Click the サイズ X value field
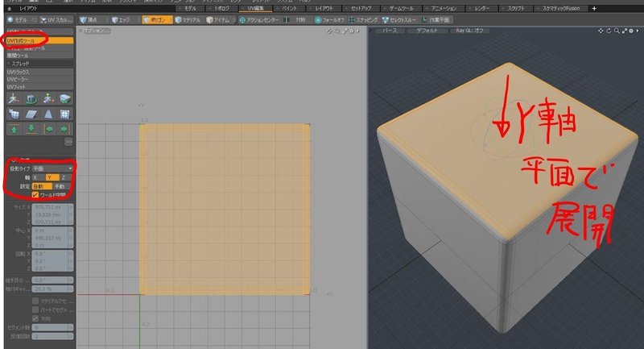This screenshot has width=644, height=349. pyautogui.click(x=52, y=207)
